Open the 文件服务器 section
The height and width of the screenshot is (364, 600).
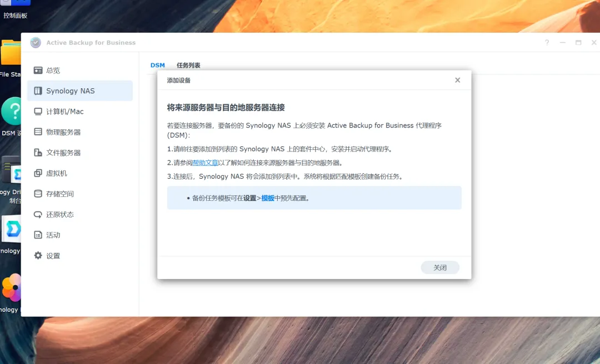(x=64, y=152)
